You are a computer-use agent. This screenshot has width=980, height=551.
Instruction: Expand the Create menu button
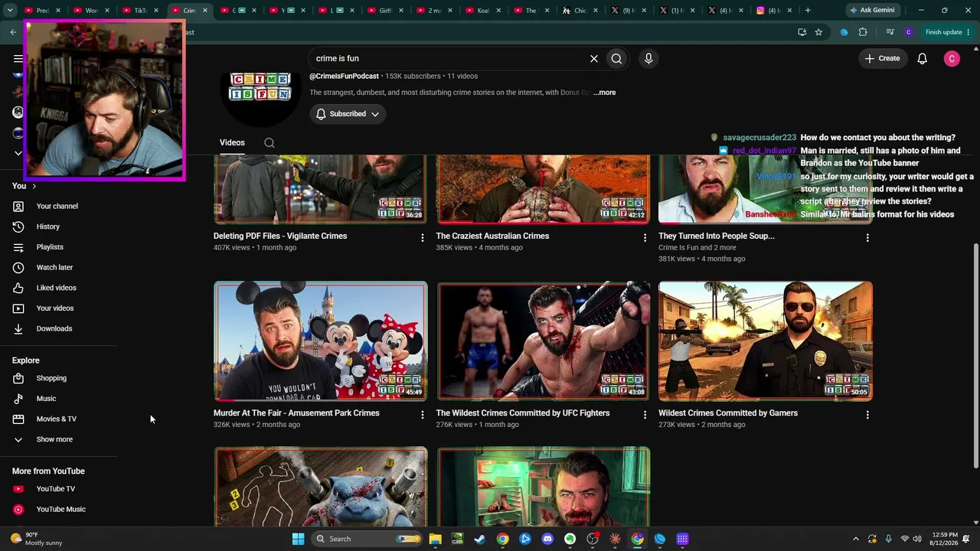pos(882,58)
